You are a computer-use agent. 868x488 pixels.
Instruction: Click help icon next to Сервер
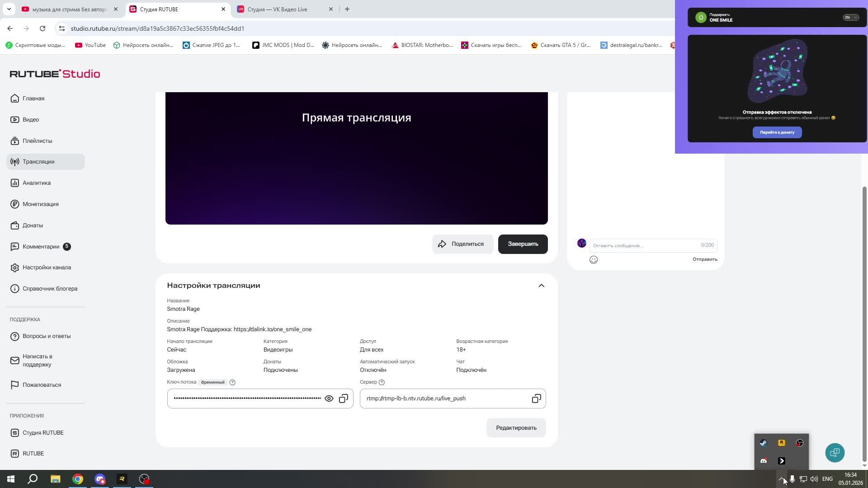[382, 382]
